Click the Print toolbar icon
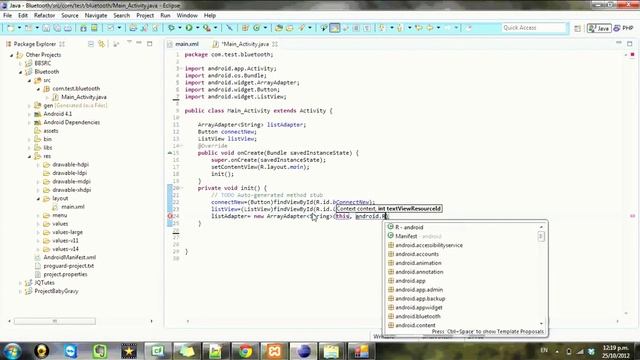640x360 pixels. click(68, 28)
